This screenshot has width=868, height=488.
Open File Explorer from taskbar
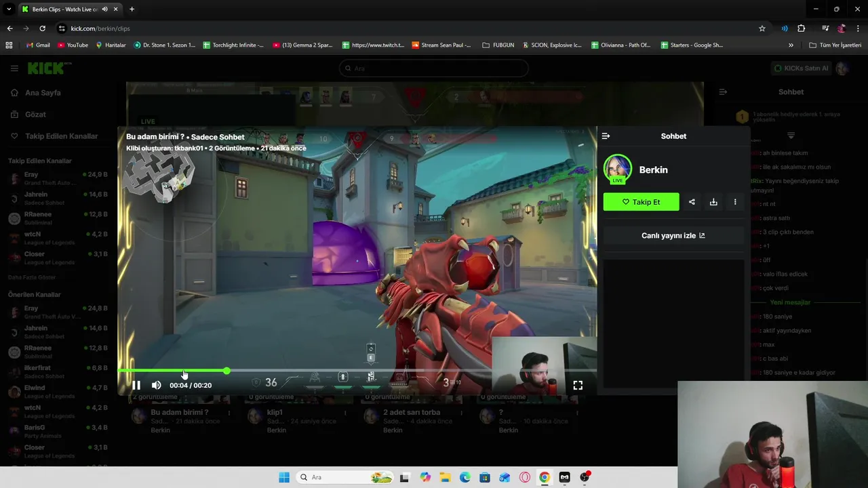(x=445, y=477)
